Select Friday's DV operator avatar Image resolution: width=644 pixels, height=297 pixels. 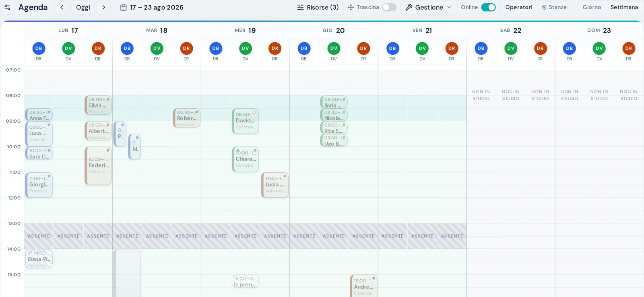tap(422, 48)
